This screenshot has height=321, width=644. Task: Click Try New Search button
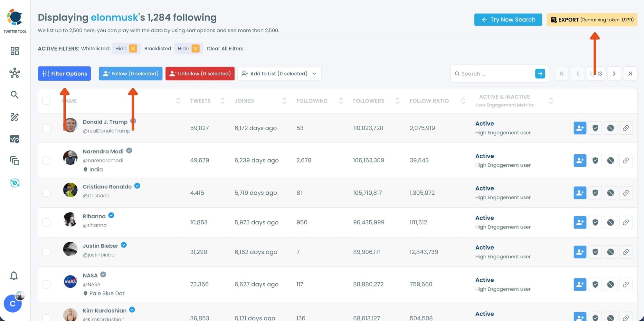pos(508,20)
